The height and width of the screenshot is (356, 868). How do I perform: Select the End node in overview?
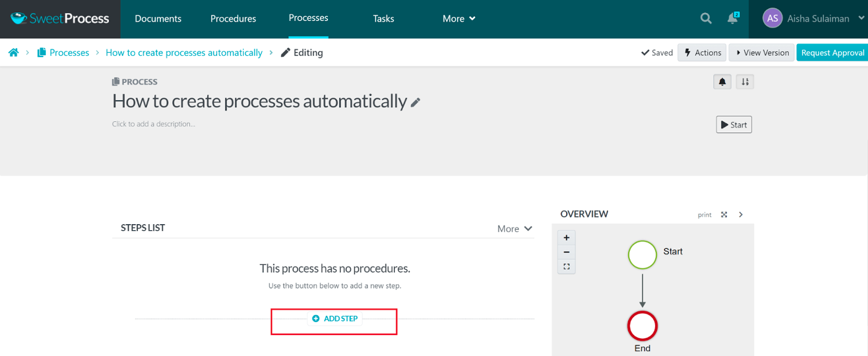point(642,326)
